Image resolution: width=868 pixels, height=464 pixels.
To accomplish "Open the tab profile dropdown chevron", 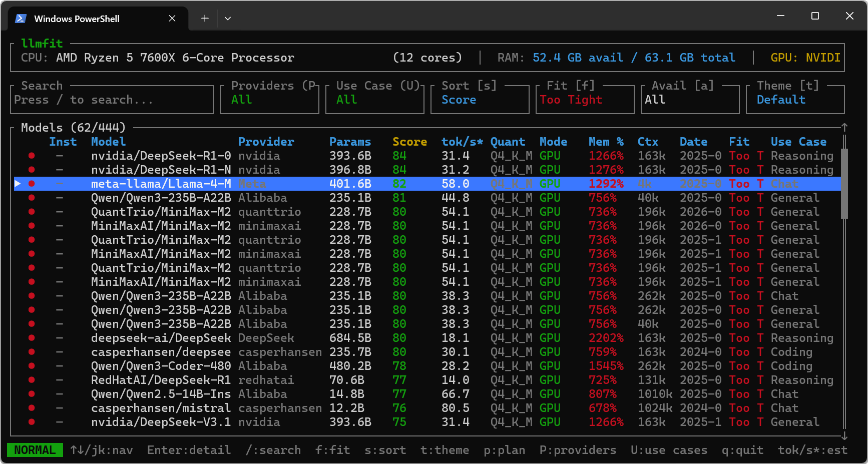I will [228, 19].
